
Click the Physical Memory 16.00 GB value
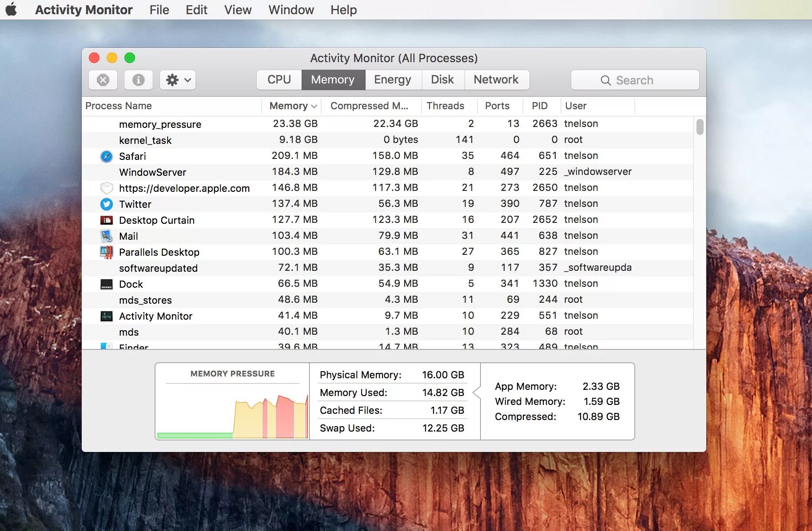coord(443,375)
